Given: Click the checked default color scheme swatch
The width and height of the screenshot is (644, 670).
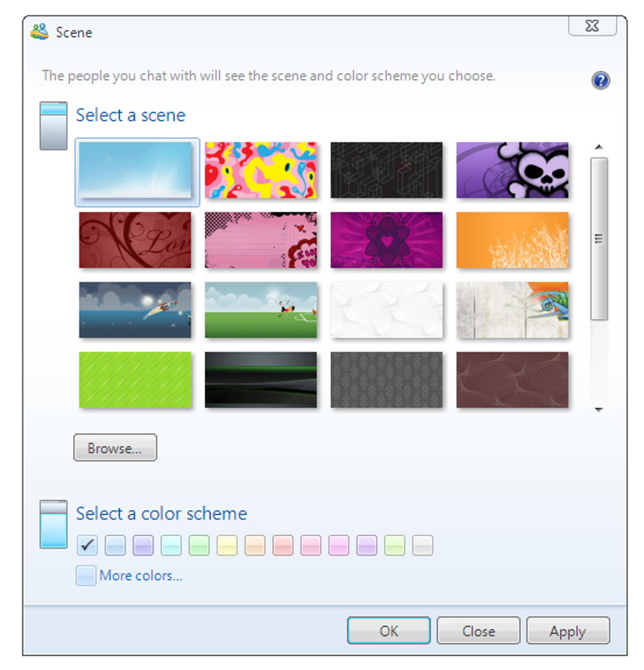Looking at the screenshot, I should (87, 545).
